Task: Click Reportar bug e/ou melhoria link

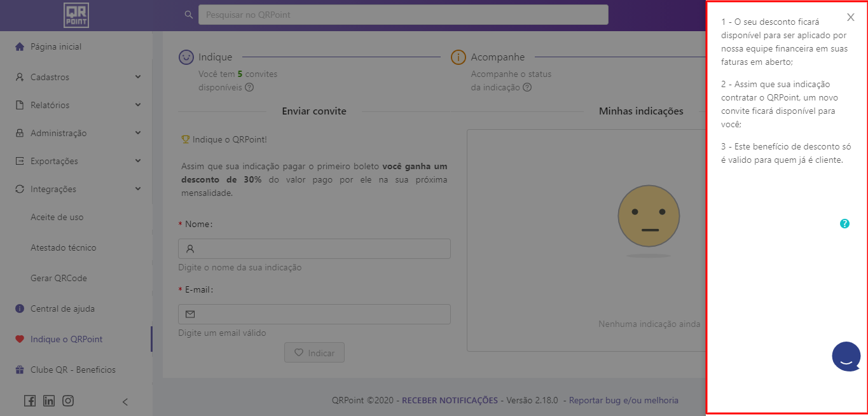Action: point(623,400)
